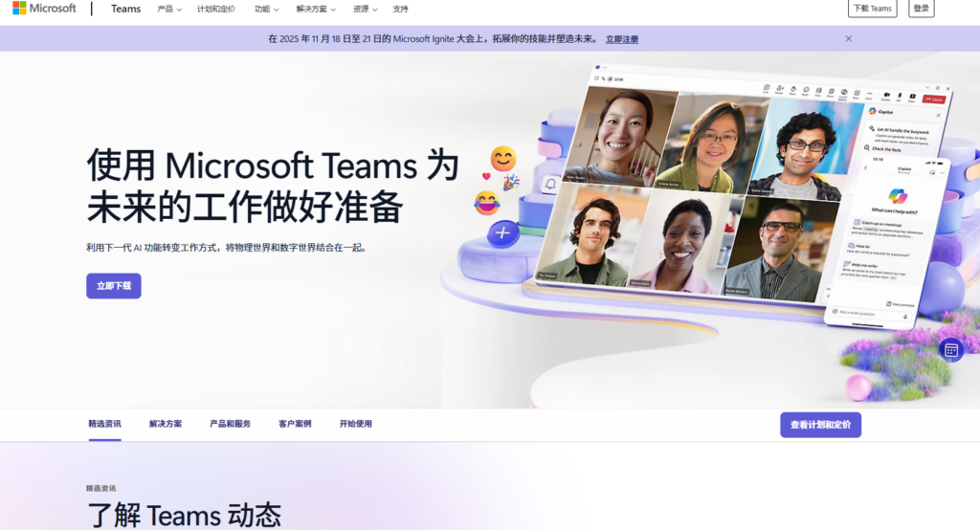Click the Copilot logo in phone mockup
This screenshot has height=530, width=980.
coord(896,194)
